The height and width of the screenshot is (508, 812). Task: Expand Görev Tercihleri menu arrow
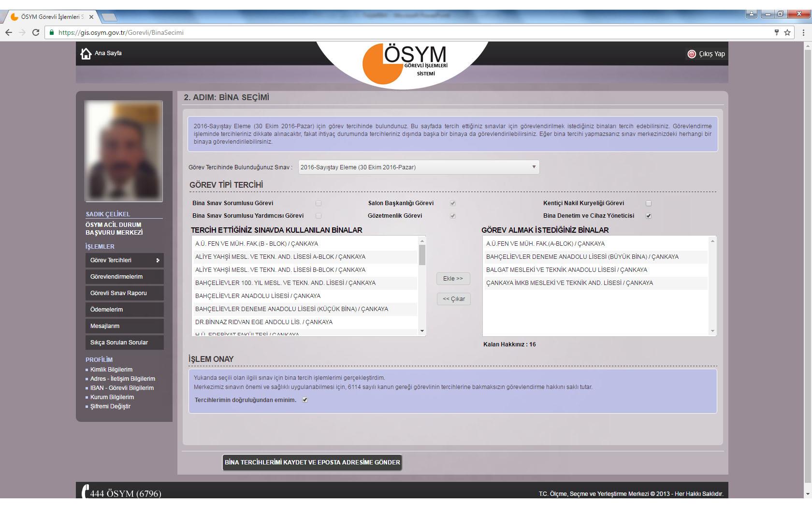tap(158, 260)
